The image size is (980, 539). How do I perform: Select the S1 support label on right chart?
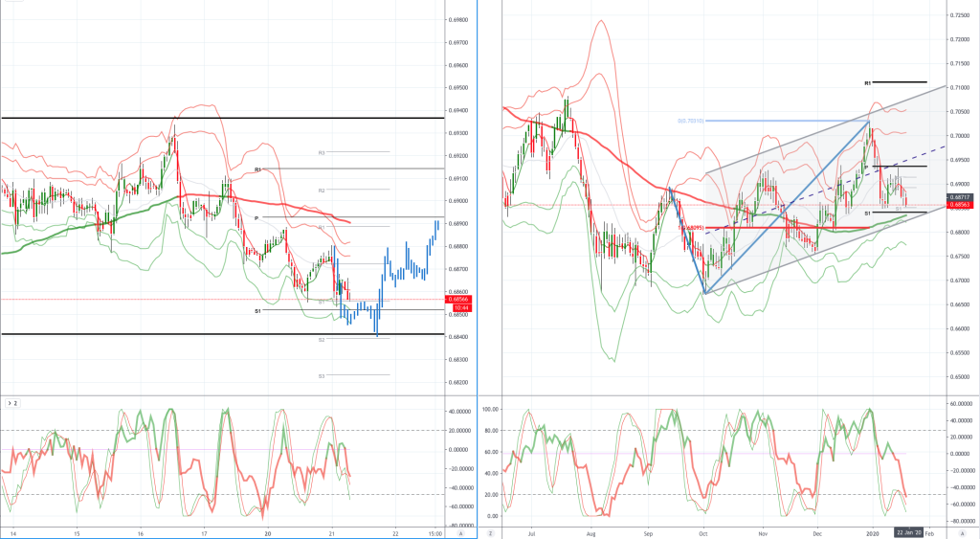click(x=867, y=213)
